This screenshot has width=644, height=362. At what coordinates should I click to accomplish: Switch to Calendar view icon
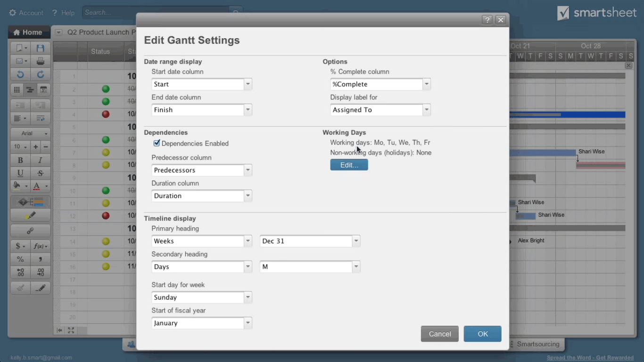pyautogui.click(x=43, y=90)
